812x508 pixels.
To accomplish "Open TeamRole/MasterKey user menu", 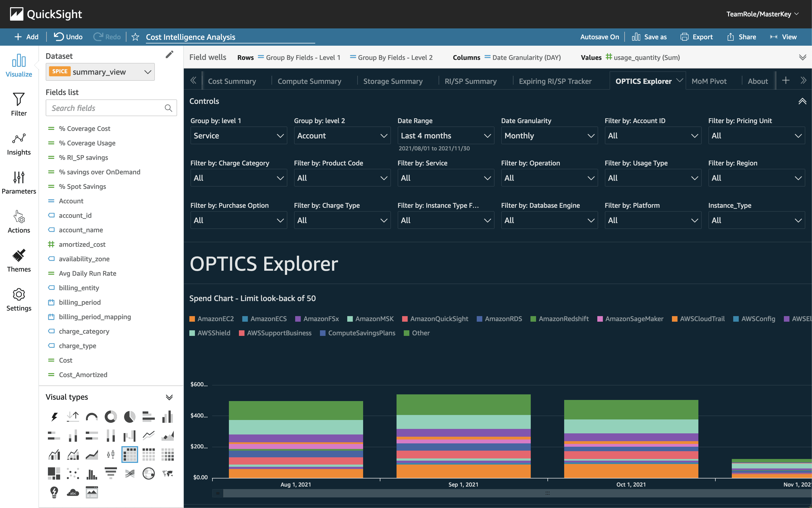I will 763,14.
